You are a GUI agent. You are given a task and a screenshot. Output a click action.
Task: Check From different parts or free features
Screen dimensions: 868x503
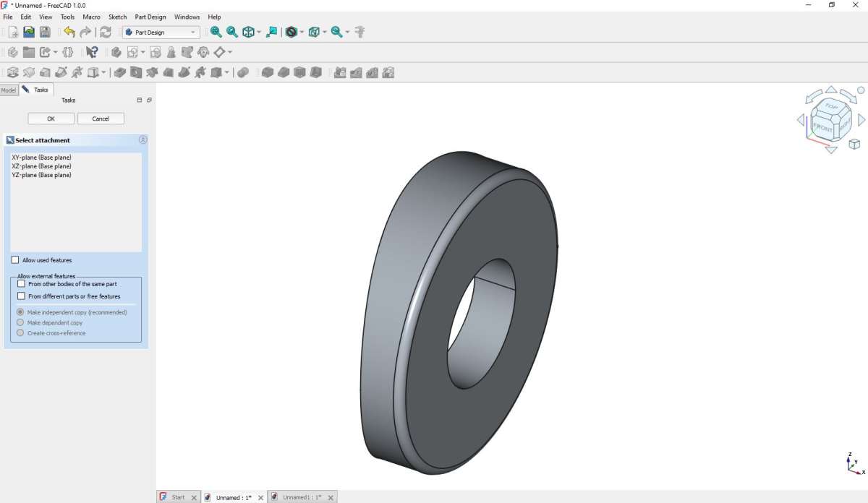coord(21,296)
